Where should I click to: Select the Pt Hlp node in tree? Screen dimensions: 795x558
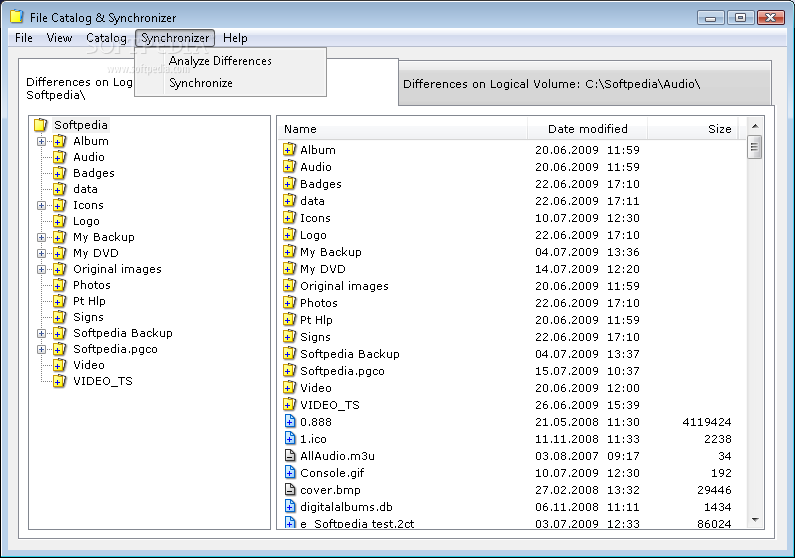pyautogui.click(x=89, y=301)
